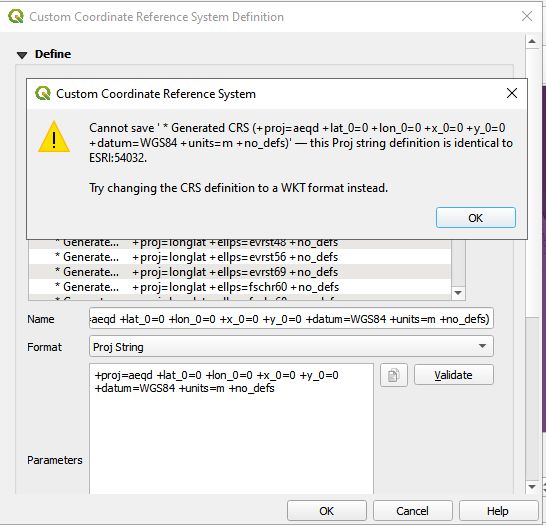Collapse the Define section triangle
546x526 pixels.
[x=22, y=55]
